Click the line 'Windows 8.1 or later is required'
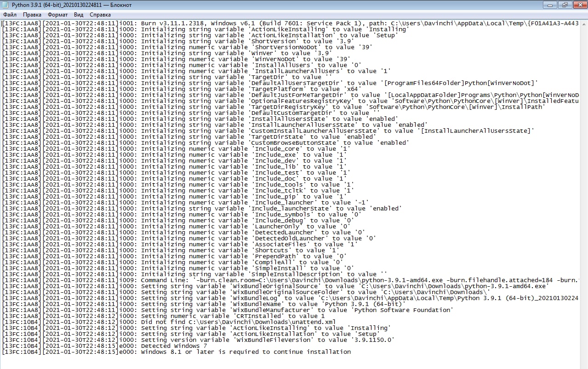The image size is (588, 369). click(177, 352)
